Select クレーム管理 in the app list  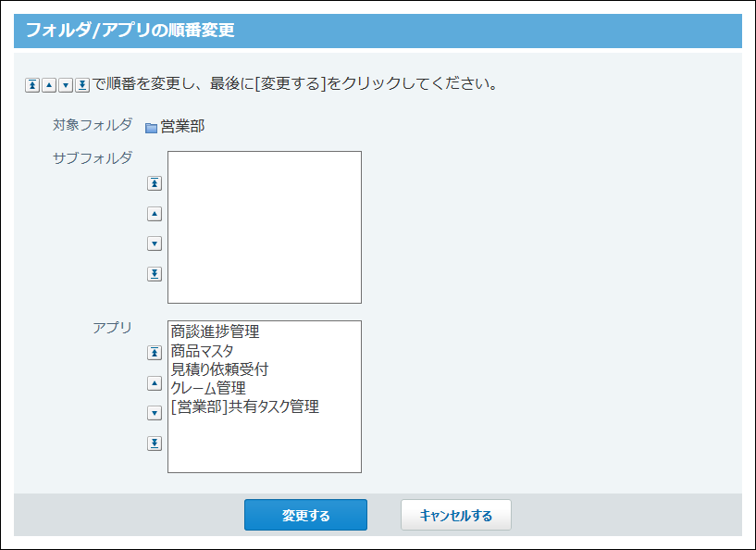pos(265,388)
